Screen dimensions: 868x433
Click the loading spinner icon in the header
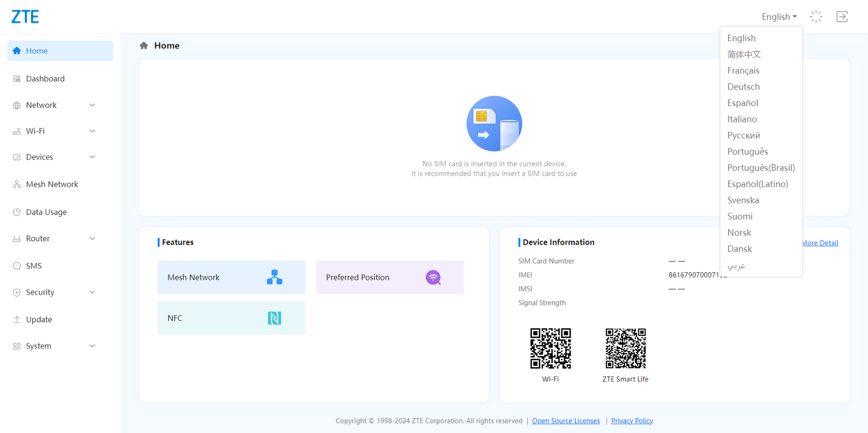pyautogui.click(x=816, y=17)
